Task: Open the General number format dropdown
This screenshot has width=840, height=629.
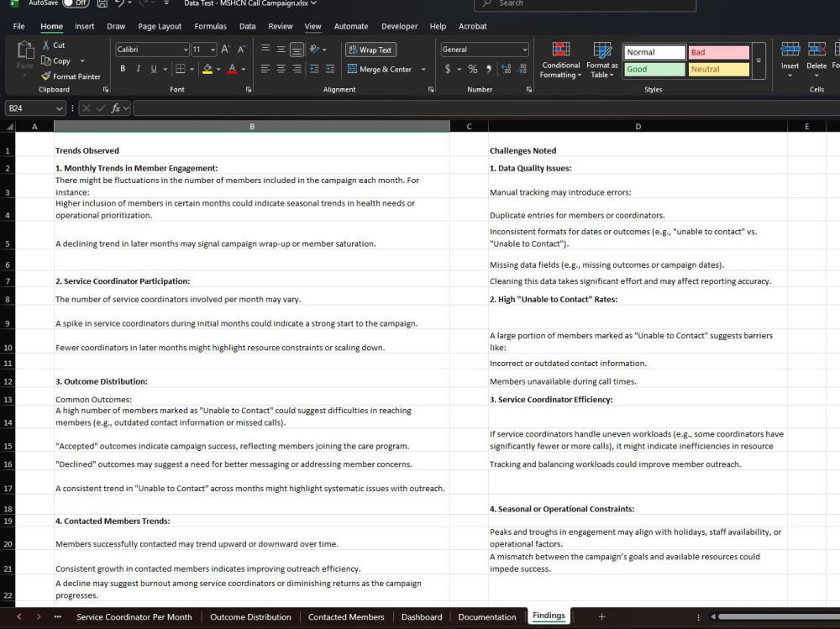Action: point(524,50)
